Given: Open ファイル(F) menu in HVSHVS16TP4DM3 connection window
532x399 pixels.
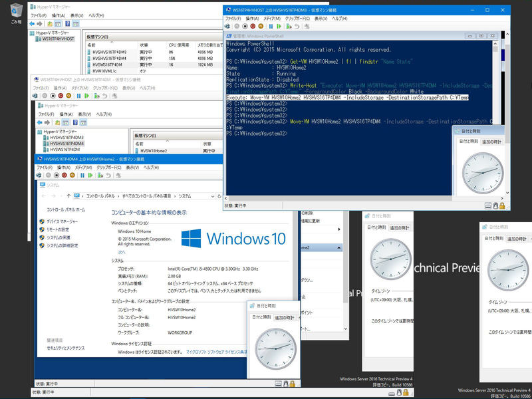Looking at the screenshot, I should [233, 19].
